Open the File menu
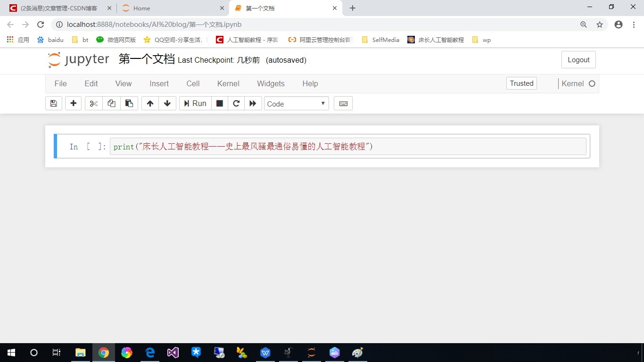 tap(61, 83)
